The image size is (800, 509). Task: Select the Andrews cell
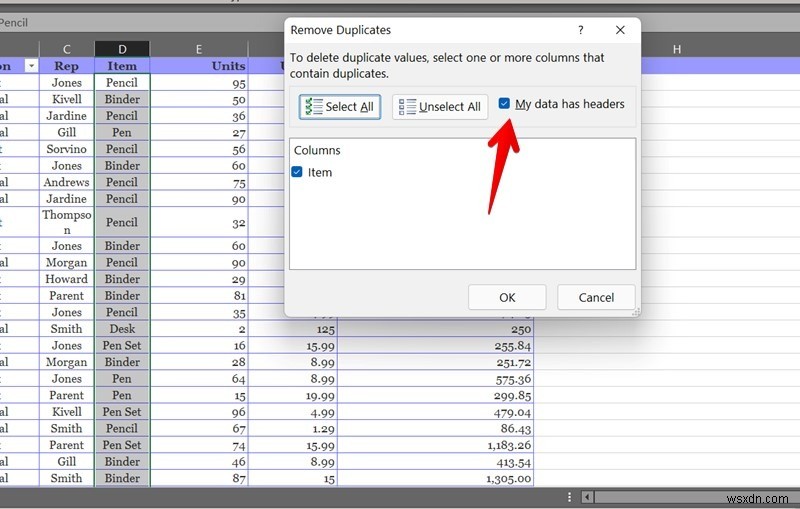click(66, 182)
